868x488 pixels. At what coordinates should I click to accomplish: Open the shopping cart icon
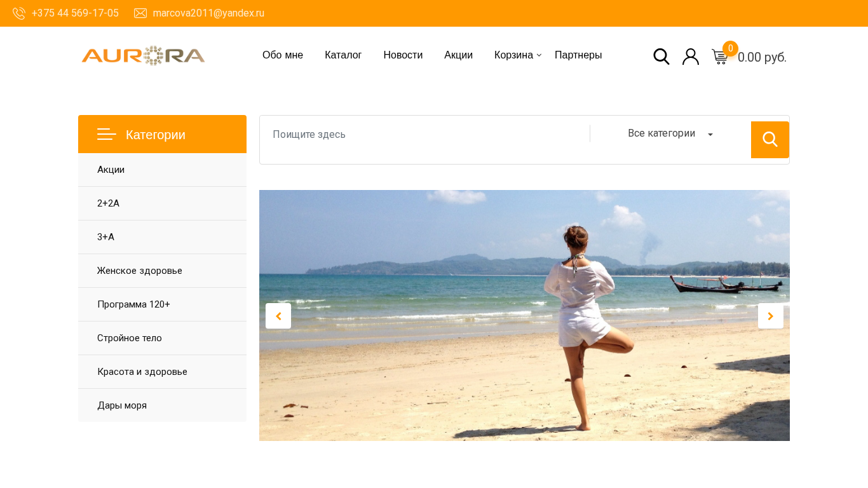click(x=720, y=57)
